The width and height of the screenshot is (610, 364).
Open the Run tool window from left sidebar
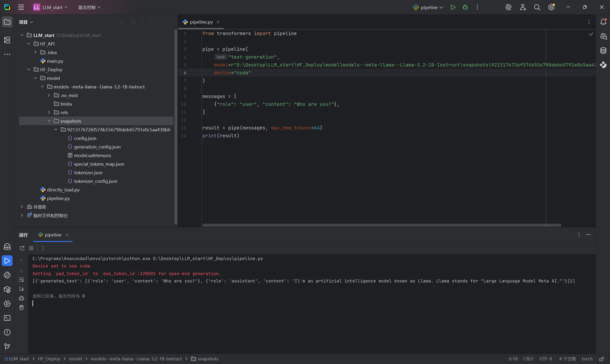(x=7, y=261)
